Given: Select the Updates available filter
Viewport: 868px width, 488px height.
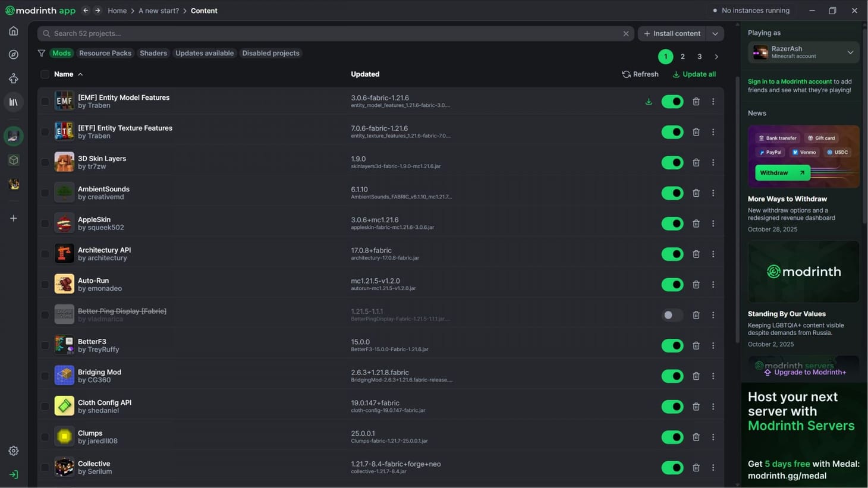Looking at the screenshot, I should coord(205,53).
